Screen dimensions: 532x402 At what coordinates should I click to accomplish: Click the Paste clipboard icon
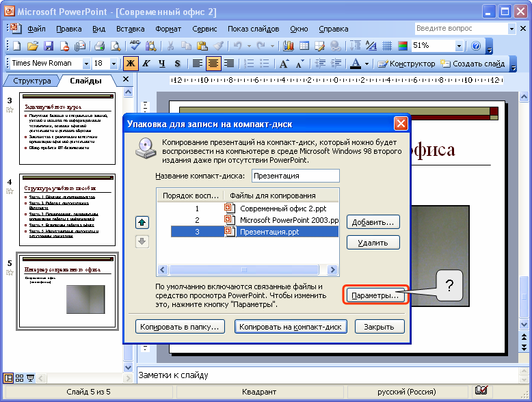202,46
